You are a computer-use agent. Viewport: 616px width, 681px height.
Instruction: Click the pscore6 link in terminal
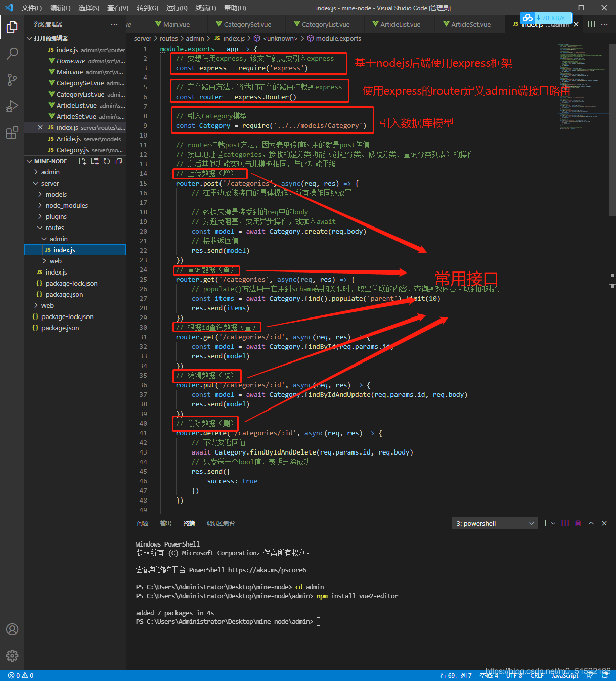coord(267,570)
